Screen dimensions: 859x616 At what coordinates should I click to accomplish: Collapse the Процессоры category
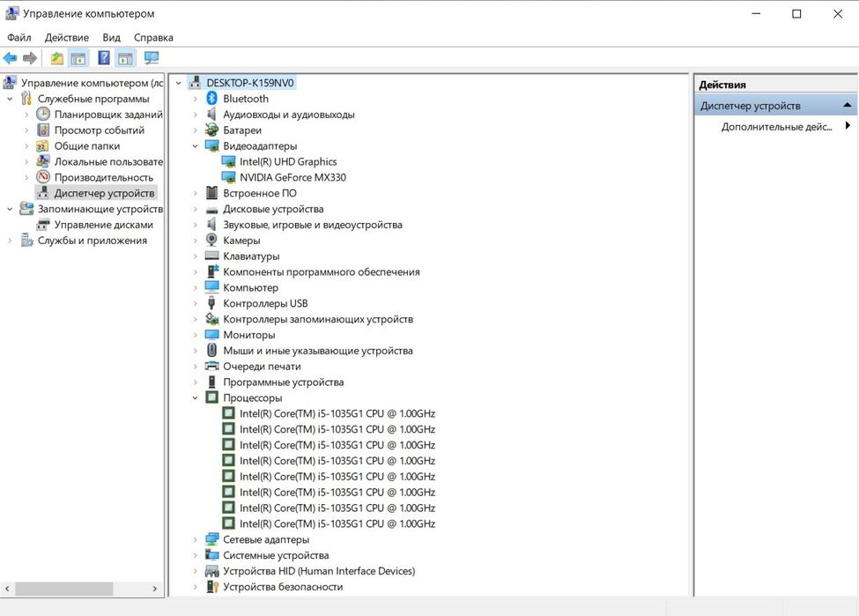(195, 397)
